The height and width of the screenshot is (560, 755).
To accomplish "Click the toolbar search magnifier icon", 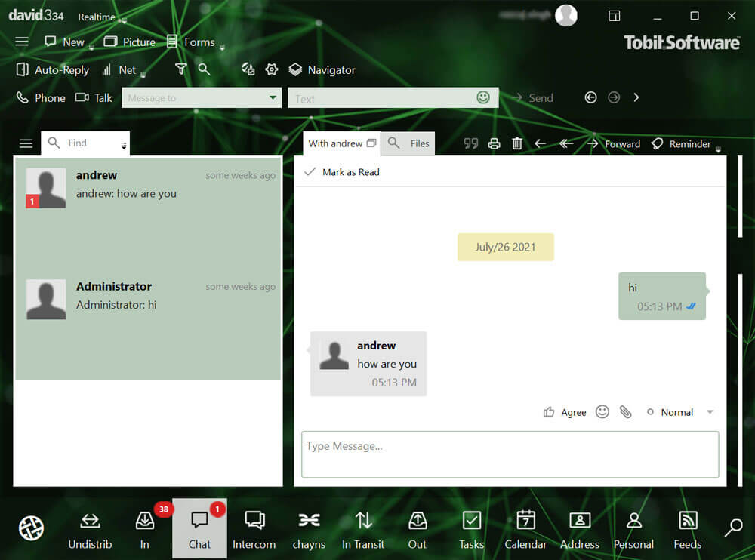I will click(x=204, y=69).
